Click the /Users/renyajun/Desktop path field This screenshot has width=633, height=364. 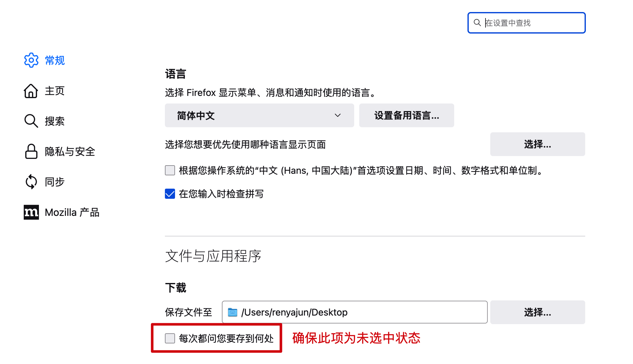click(354, 312)
